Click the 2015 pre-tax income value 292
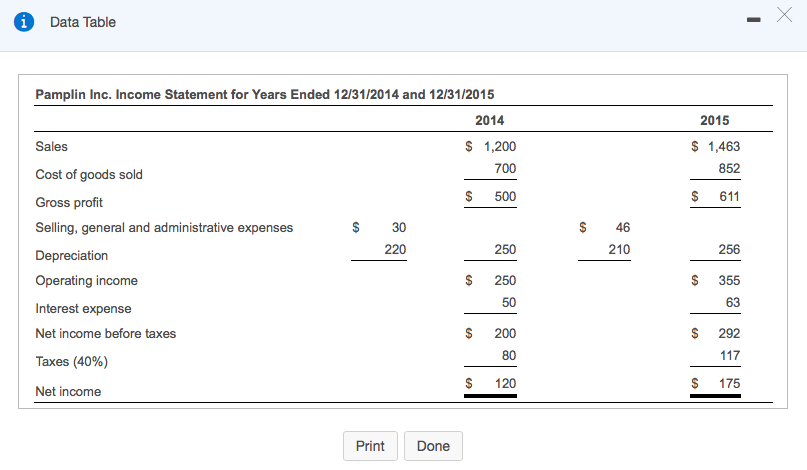 [729, 334]
